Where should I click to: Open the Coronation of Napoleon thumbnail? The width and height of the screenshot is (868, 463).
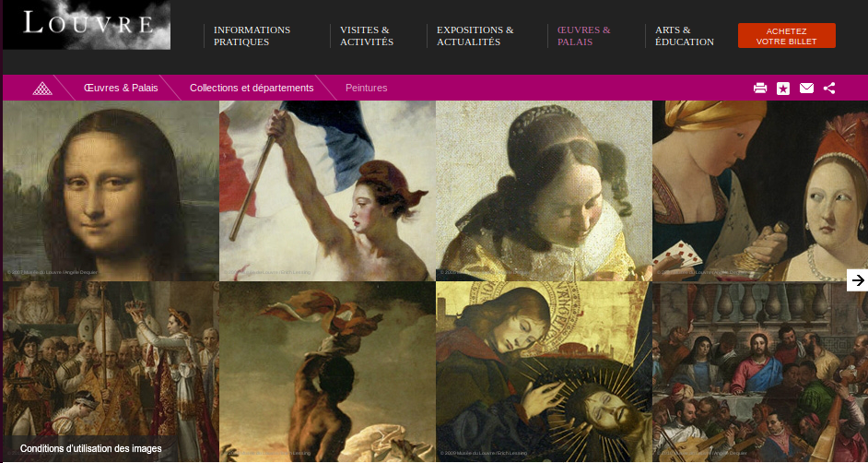tap(111, 371)
